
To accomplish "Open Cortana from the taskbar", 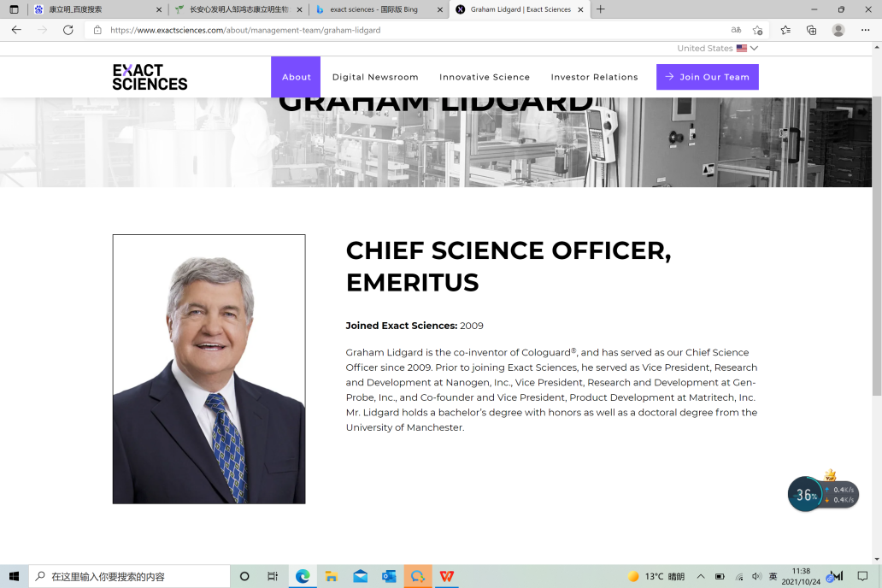I will [244, 576].
